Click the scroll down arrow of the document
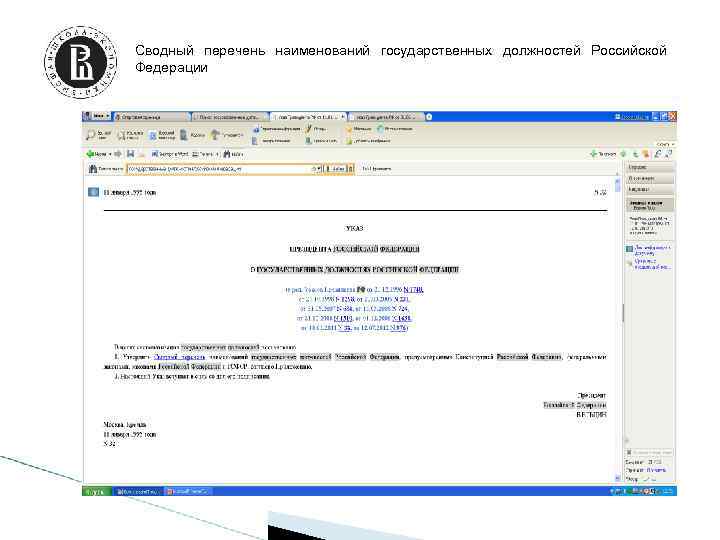Image resolution: width=720 pixels, height=540 pixels. pyautogui.click(x=617, y=478)
